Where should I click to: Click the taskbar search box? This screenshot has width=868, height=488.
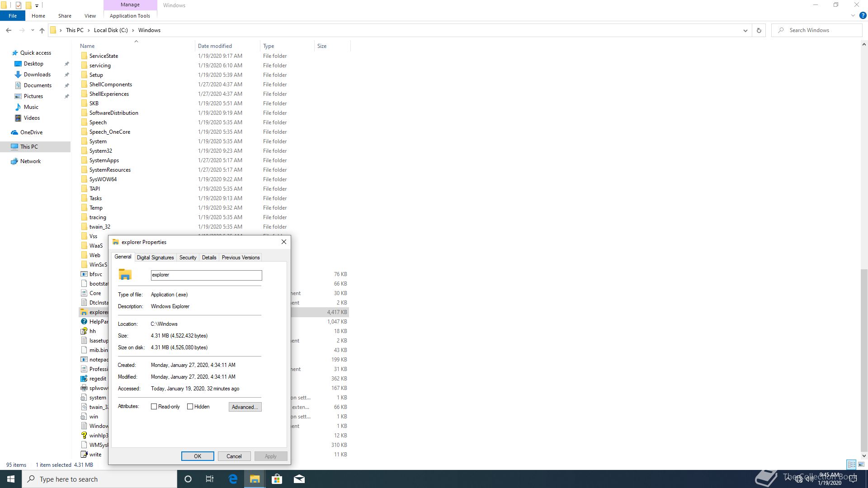[99, 479]
